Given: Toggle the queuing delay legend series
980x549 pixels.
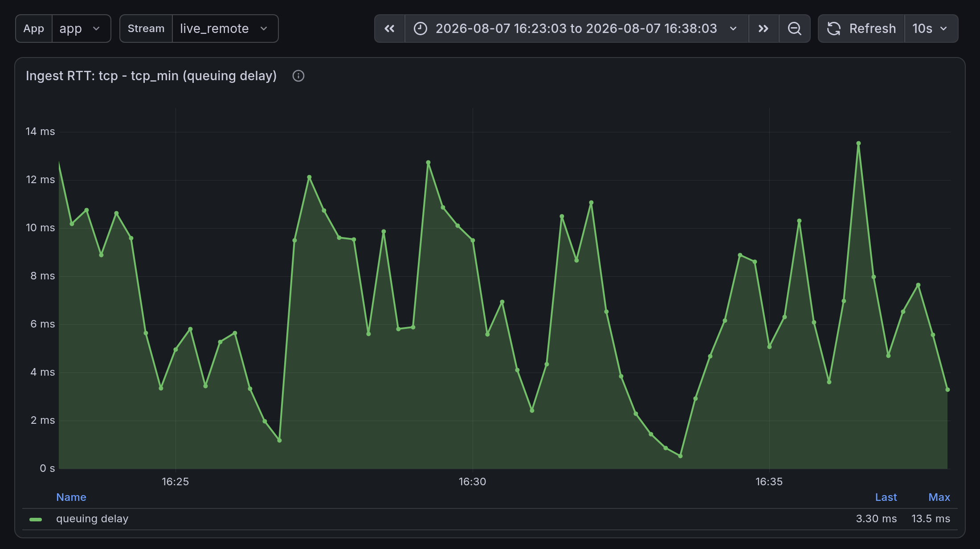Looking at the screenshot, I should 92,519.
